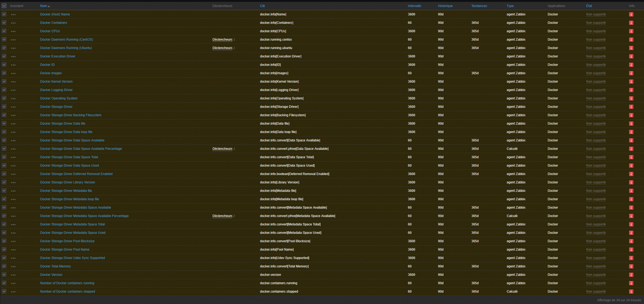Show the error info icon for Docker Containers
Image resolution: width=644 pixels, height=304 pixels.
(631, 23)
